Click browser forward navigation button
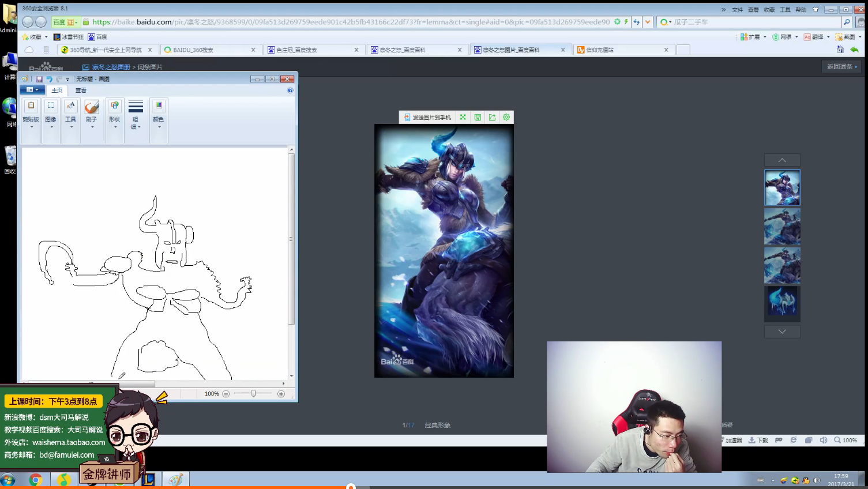Screen dimensions: 868x489 (x=41, y=22)
